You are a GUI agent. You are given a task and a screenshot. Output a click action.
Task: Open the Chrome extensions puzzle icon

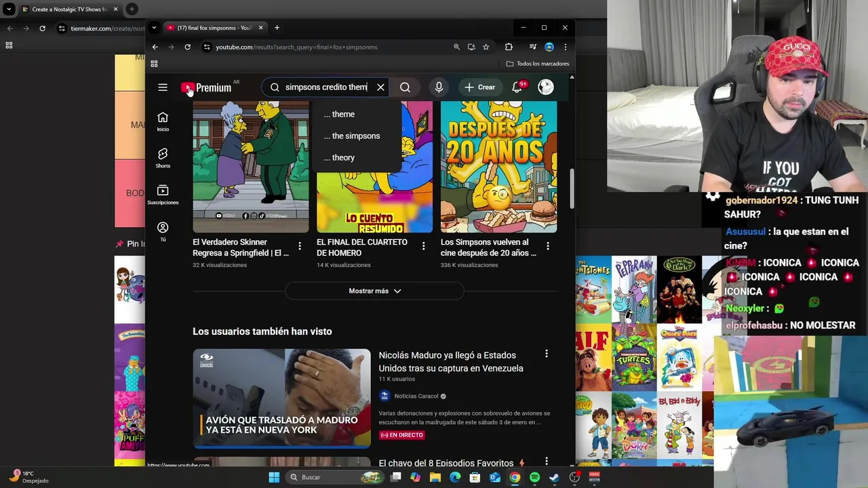pyautogui.click(x=509, y=47)
